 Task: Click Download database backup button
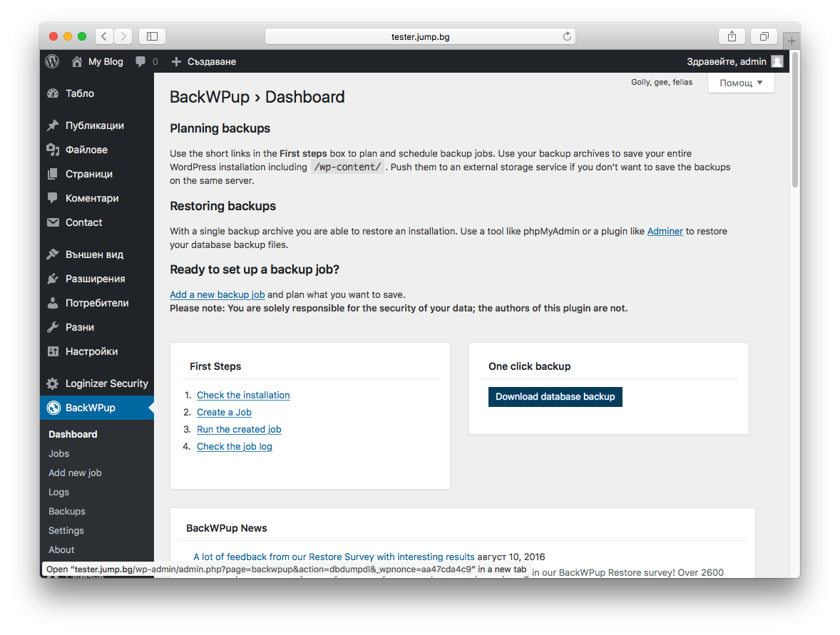(555, 397)
